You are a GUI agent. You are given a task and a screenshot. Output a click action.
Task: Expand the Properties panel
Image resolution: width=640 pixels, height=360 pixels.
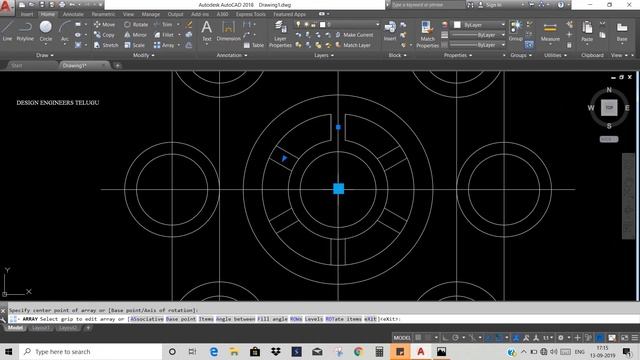tap(458, 55)
